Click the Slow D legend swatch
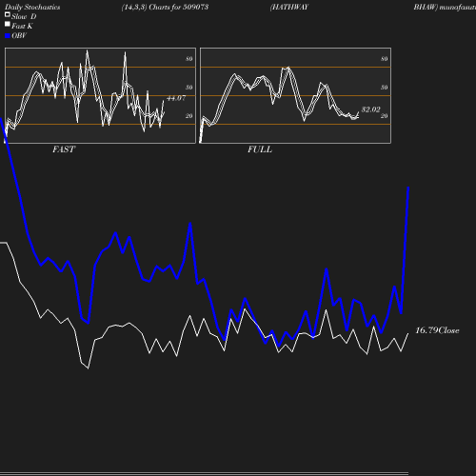Image resolution: width=476 pixels, height=476 pixels. coord(8,15)
